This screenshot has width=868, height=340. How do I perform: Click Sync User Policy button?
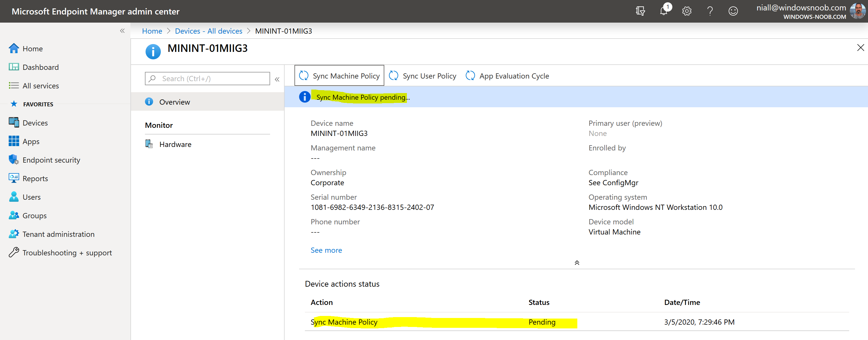pos(423,76)
